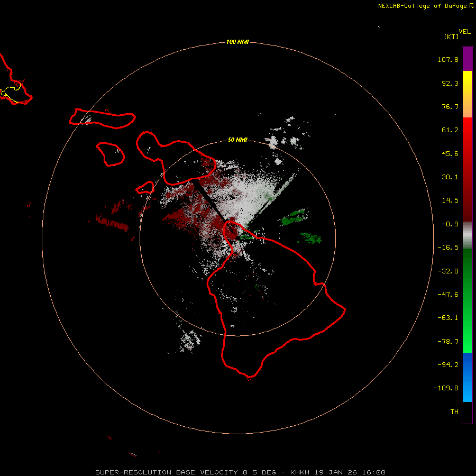Screen dimensions: 476x476
Task: Click the -32.0 legend value
Action: pos(448,271)
